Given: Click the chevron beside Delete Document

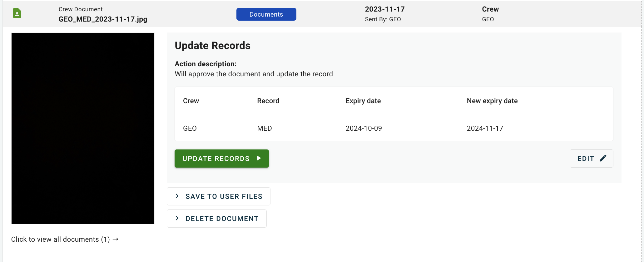Looking at the screenshot, I should (177, 218).
